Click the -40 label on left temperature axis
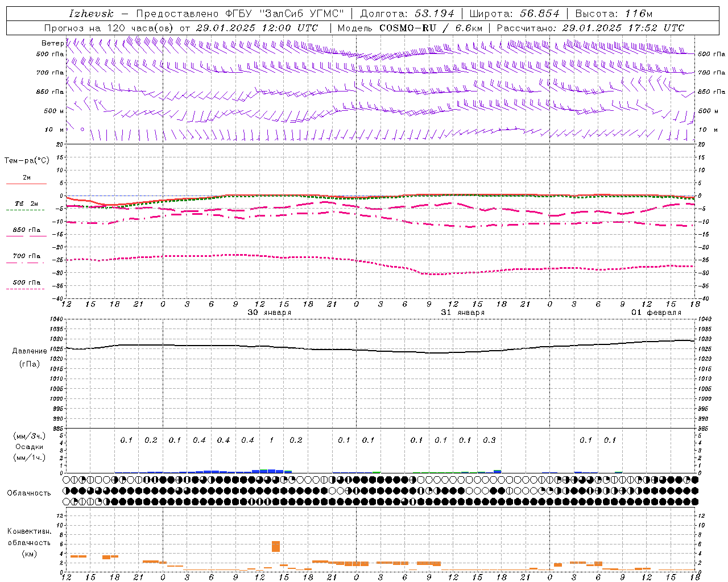This screenshot has height=582, width=728. pos(57,298)
